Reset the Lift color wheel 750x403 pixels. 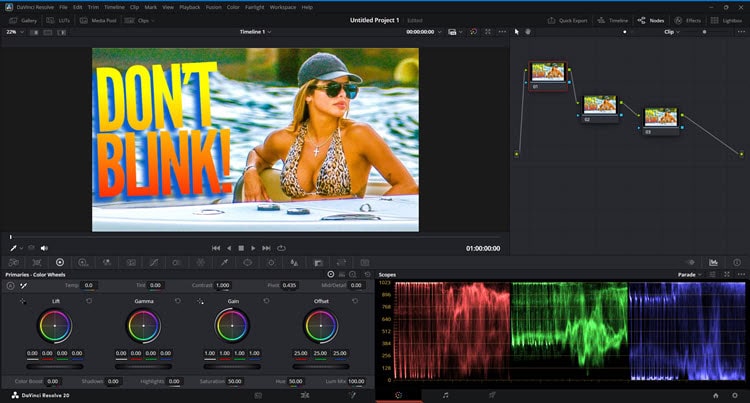point(89,301)
